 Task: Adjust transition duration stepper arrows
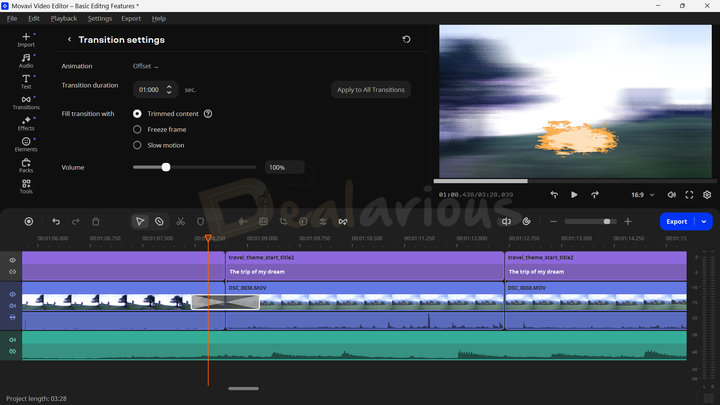pos(169,90)
